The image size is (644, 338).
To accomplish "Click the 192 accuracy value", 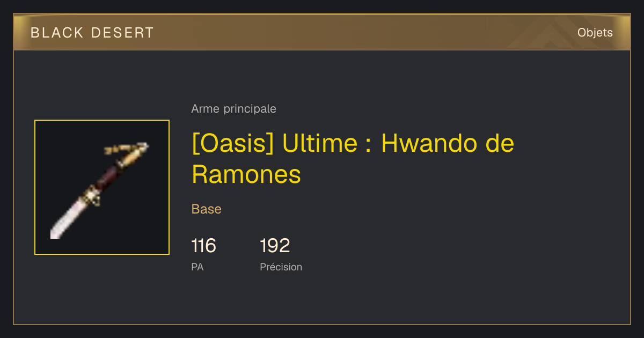I will (x=275, y=246).
